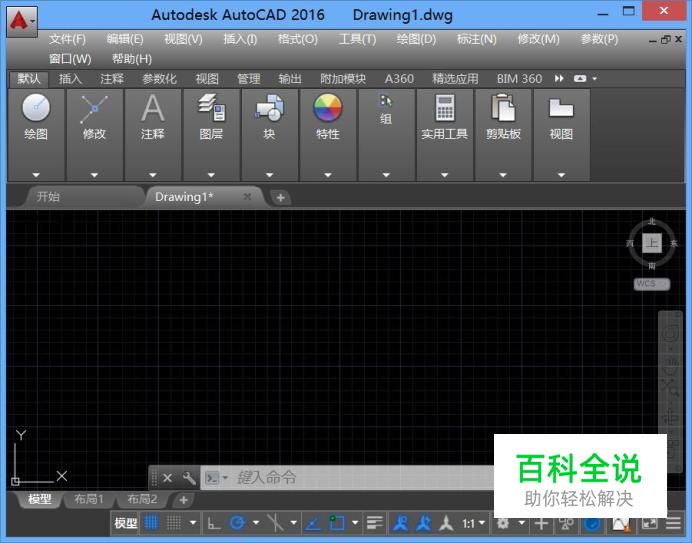This screenshot has height=543, width=692.
Task: Open the 1:1 annotation scale dropdown
Action: coord(473,523)
